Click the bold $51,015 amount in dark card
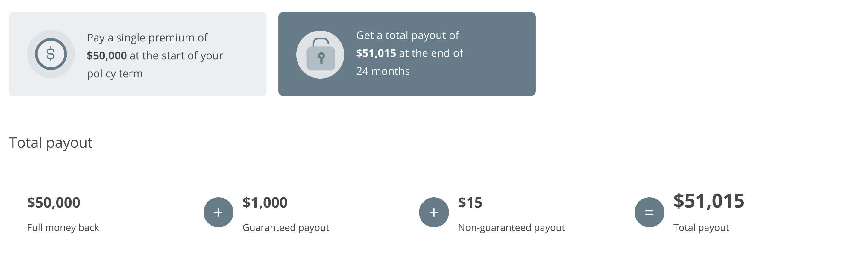The width and height of the screenshot is (868, 264). tap(376, 53)
